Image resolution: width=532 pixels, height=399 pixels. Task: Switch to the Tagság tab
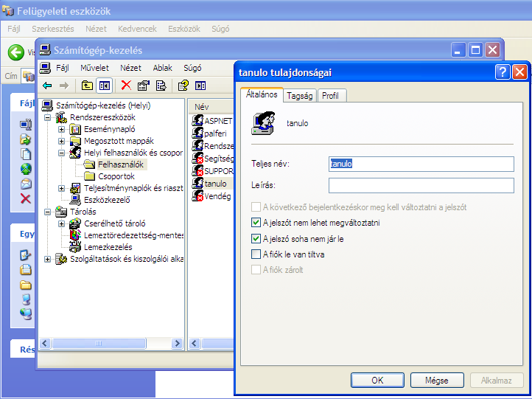(299, 96)
